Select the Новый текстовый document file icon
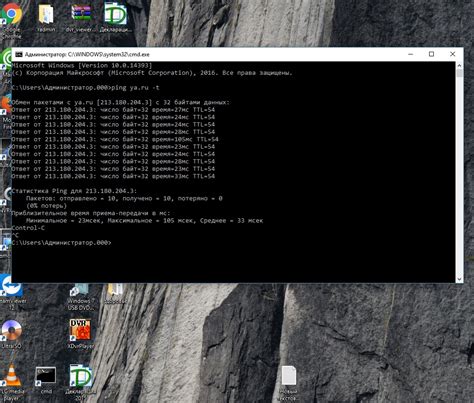 tap(289, 376)
